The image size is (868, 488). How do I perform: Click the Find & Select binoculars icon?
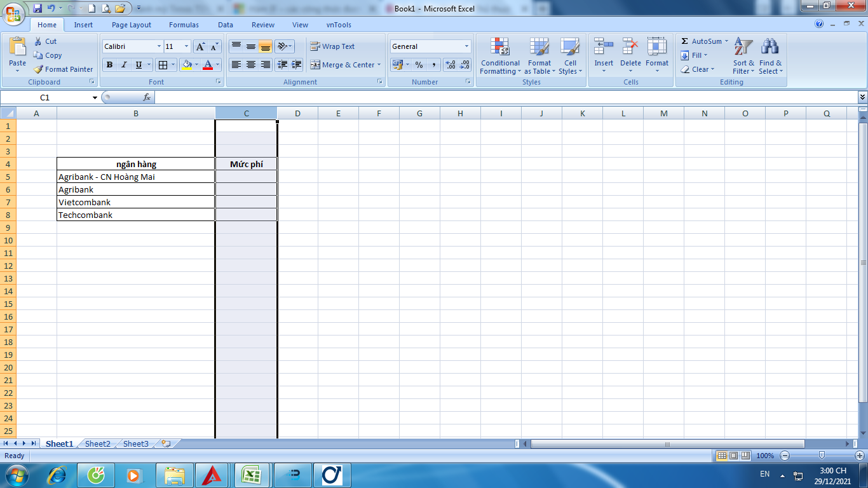770,47
